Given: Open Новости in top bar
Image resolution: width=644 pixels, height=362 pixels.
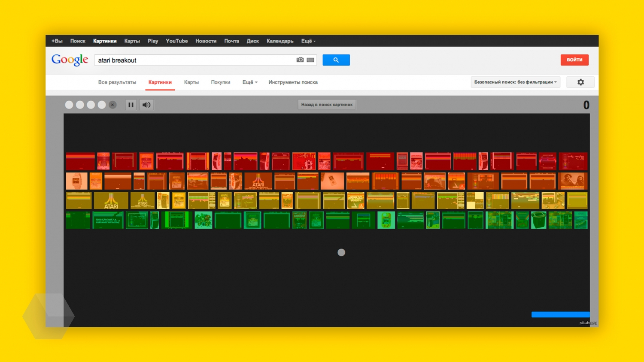Looking at the screenshot, I should coord(206,41).
